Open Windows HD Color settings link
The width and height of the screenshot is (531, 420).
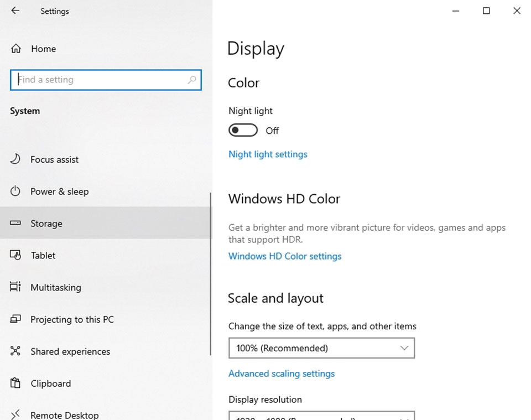pyautogui.click(x=285, y=256)
